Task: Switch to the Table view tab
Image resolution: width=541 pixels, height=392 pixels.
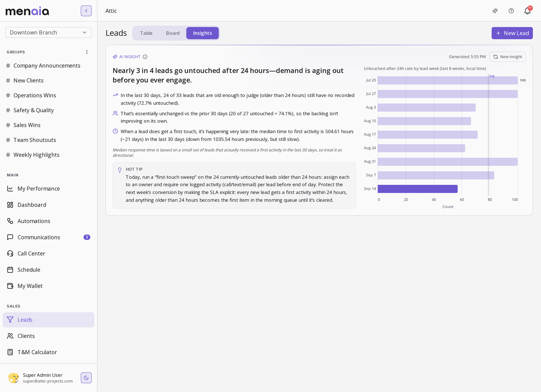Action: tap(146, 33)
